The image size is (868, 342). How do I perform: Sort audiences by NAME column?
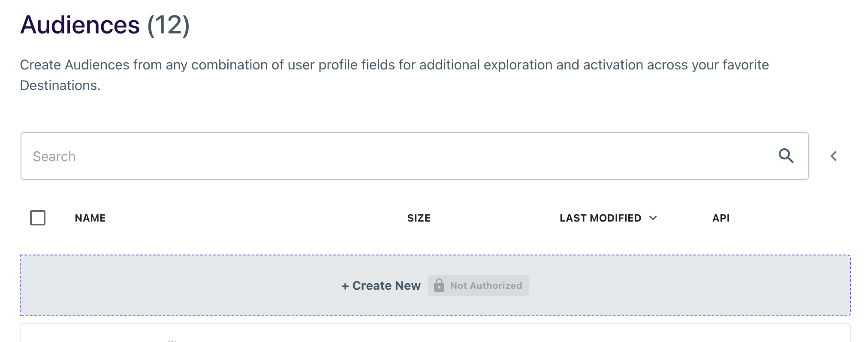90,218
